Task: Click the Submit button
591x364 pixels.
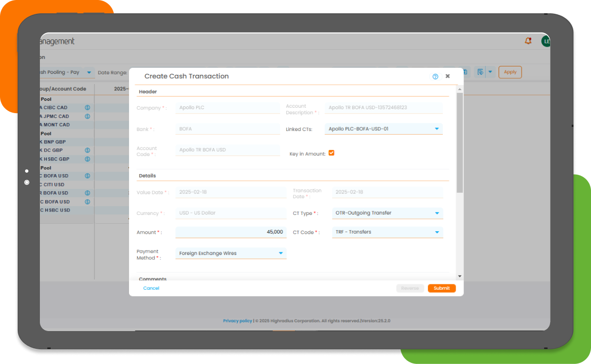Action: point(442,288)
